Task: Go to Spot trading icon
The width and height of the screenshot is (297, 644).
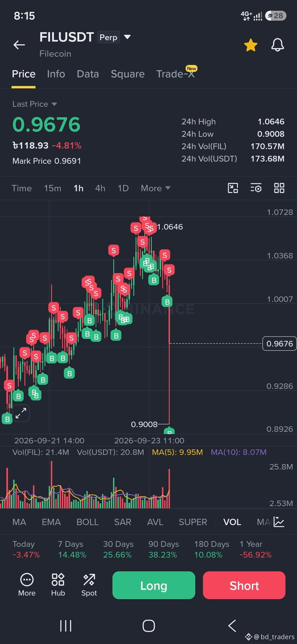Action: (x=89, y=585)
